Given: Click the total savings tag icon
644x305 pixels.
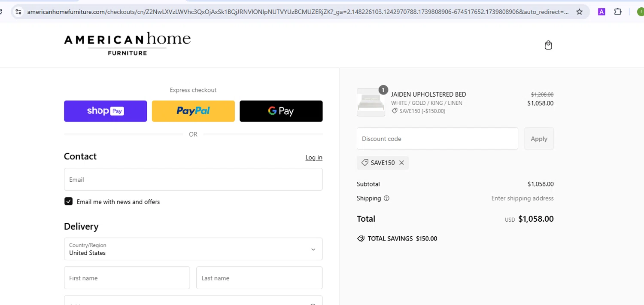Looking at the screenshot, I should [x=361, y=238].
